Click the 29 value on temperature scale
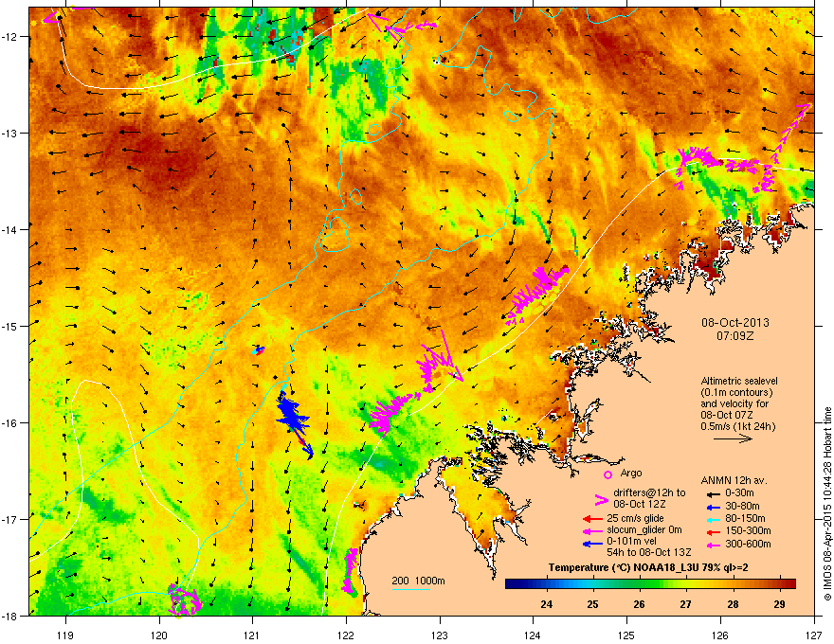 779,604
